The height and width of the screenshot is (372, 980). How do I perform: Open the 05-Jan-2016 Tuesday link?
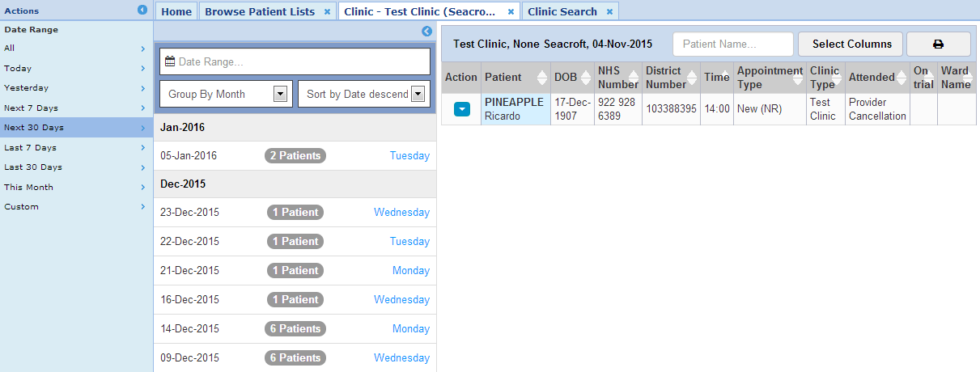pos(409,155)
